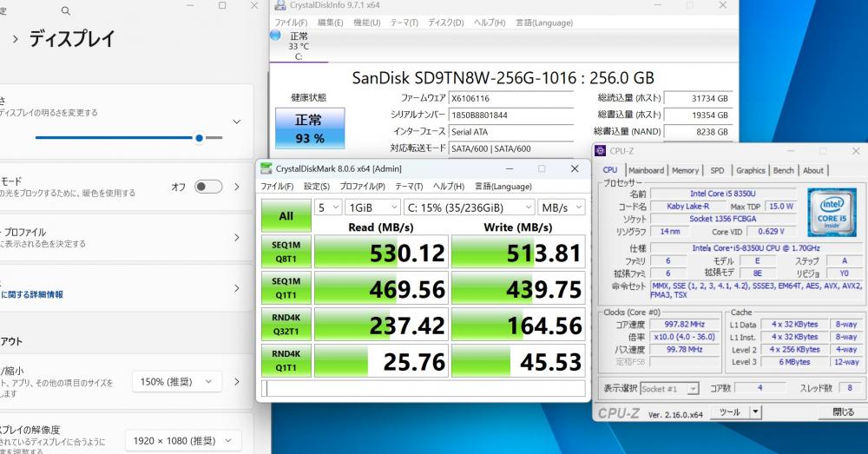This screenshot has height=454, width=868.
Task: Click the Intel Core i5 logo in CPU-Z
Action: click(x=832, y=212)
